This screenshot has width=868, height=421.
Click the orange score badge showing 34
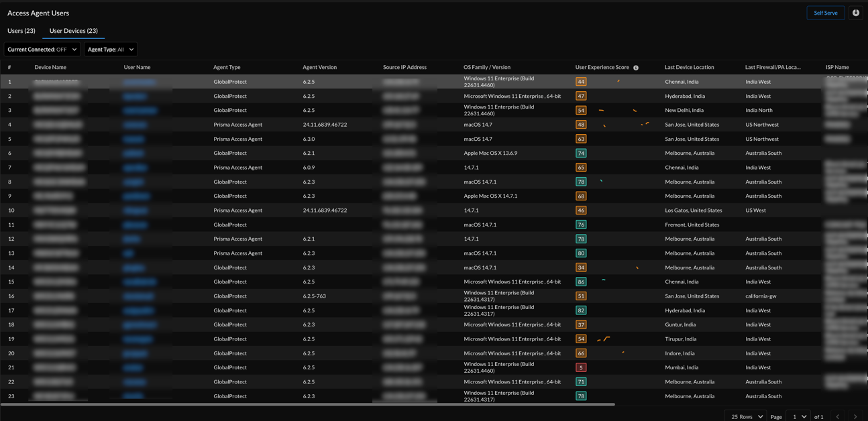click(581, 267)
